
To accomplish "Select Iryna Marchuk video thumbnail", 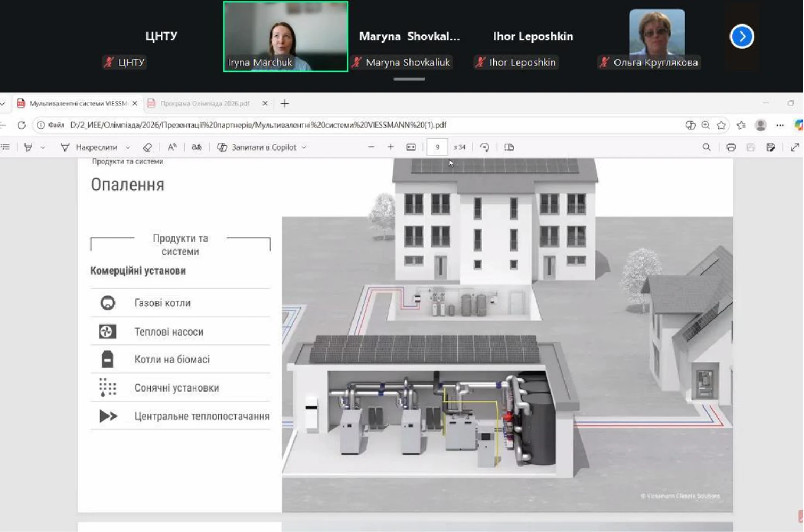I will pos(285,36).
